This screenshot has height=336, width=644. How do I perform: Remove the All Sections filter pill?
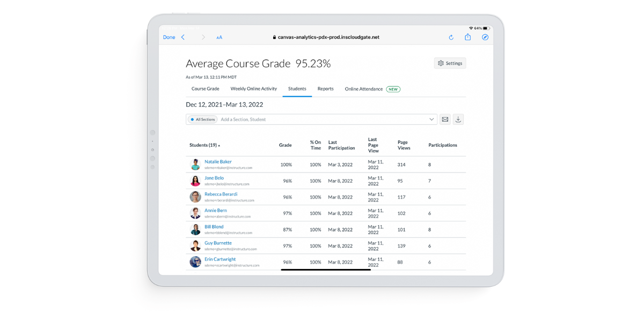point(202,119)
